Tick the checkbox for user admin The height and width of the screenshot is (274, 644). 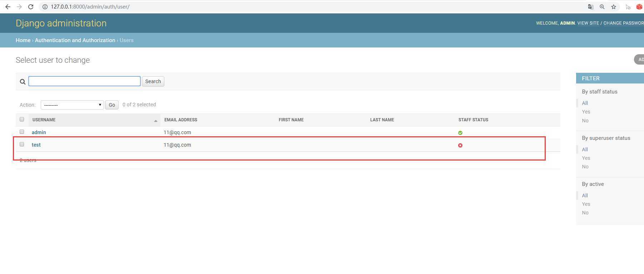click(x=22, y=132)
